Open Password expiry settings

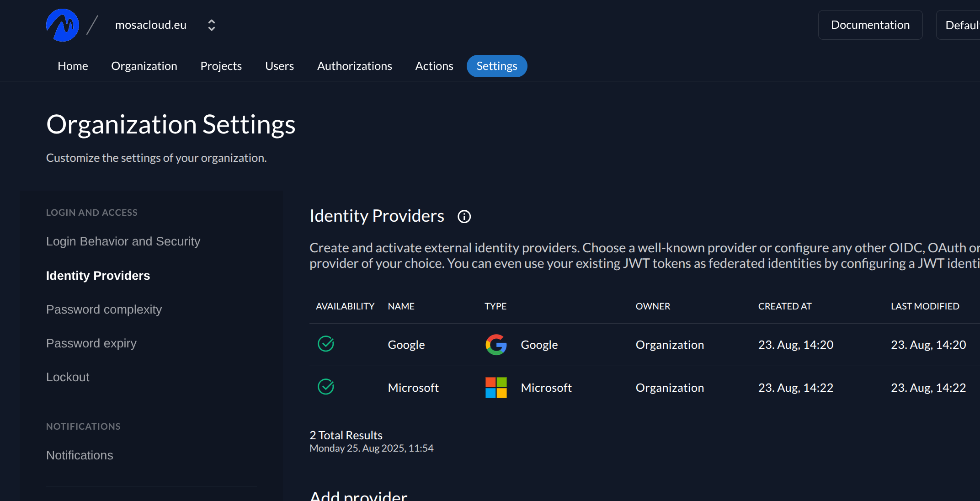pos(91,343)
